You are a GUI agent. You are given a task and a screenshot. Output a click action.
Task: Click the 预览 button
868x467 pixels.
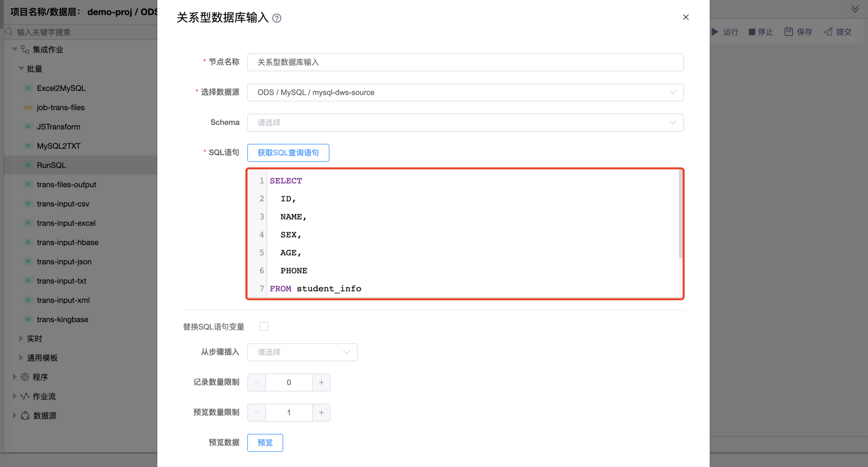pyautogui.click(x=265, y=442)
